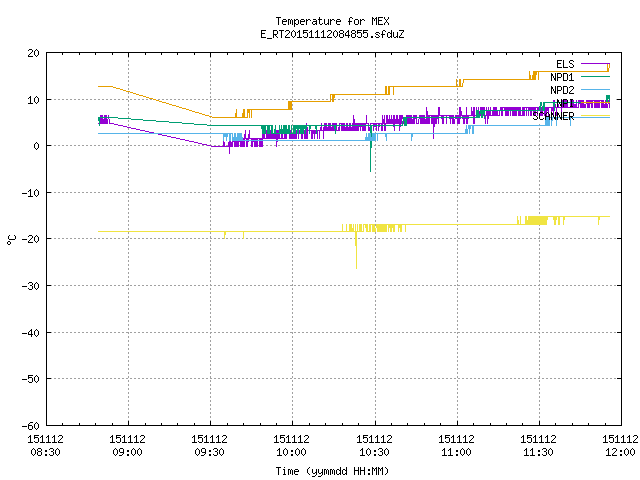This screenshot has width=640, height=480.
Task: Click the y-axis label −30
Action: click(30, 286)
